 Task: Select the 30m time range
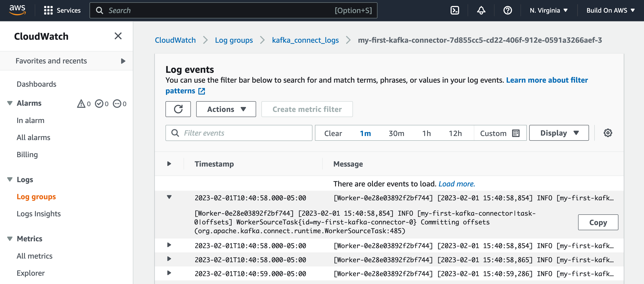(396, 133)
